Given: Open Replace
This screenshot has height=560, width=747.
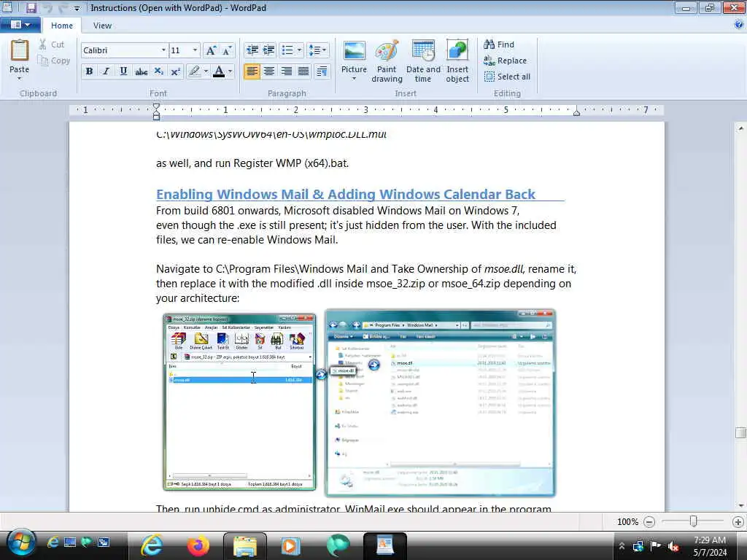Looking at the screenshot, I should click(x=505, y=61).
